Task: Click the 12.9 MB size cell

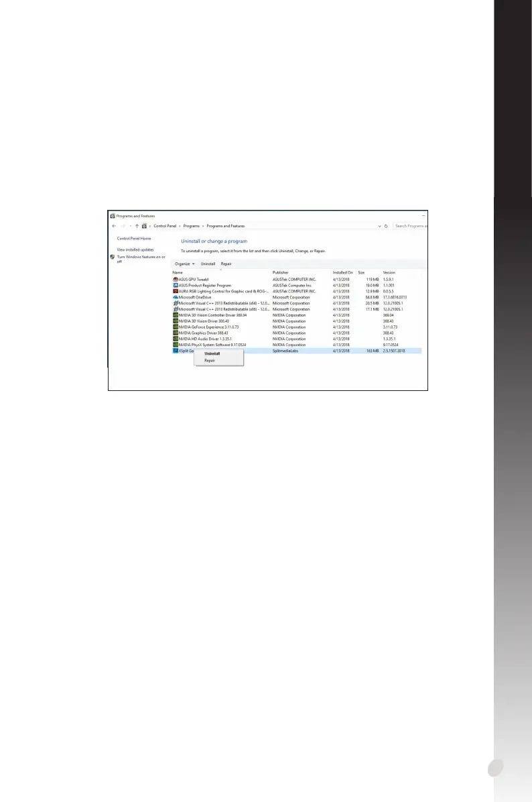Action: coord(372,292)
